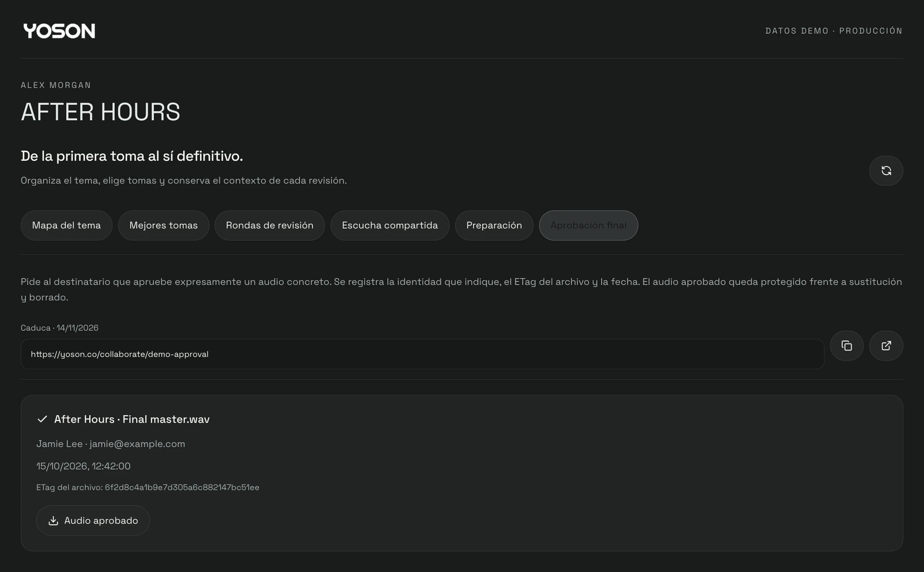Click the YOSON logo
The width and height of the screenshot is (924, 572).
tap(59, 31)
